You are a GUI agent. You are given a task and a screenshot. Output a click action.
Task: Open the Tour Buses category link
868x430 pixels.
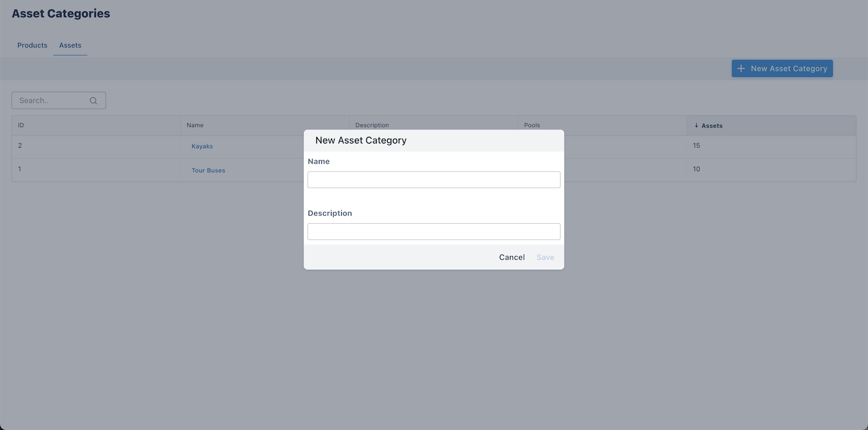(209, 171)
